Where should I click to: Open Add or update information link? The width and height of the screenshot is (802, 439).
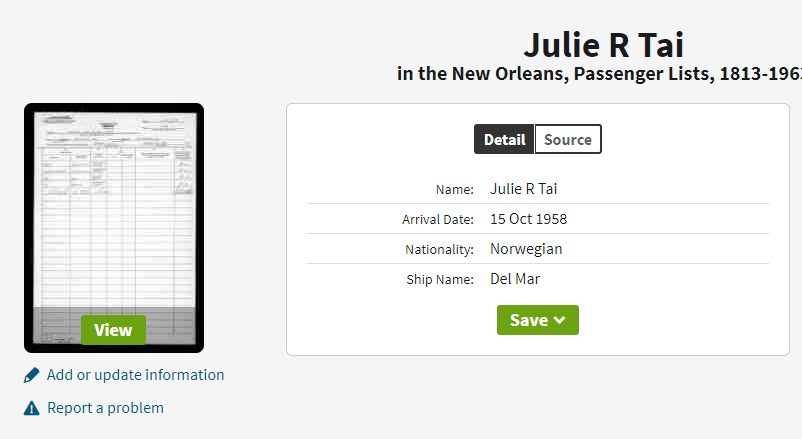[136, 375]
